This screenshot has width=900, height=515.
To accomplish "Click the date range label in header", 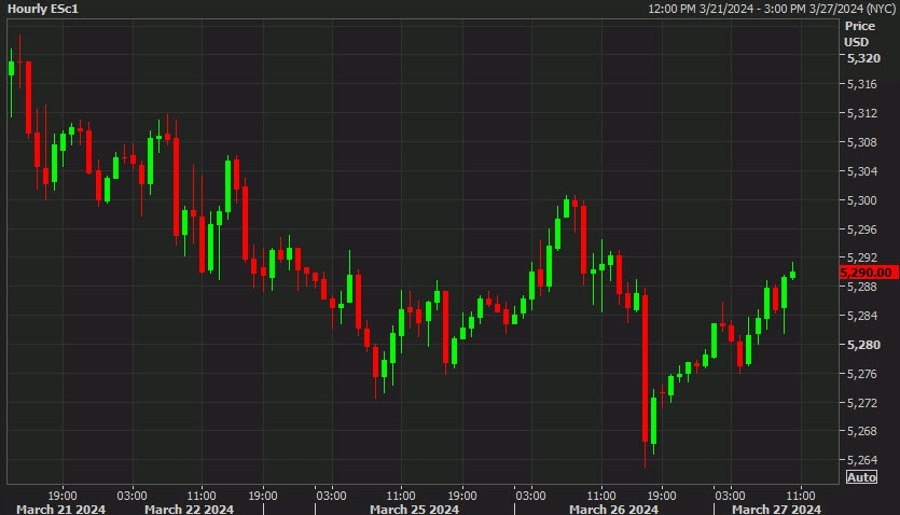I will [x=772, y=9].
